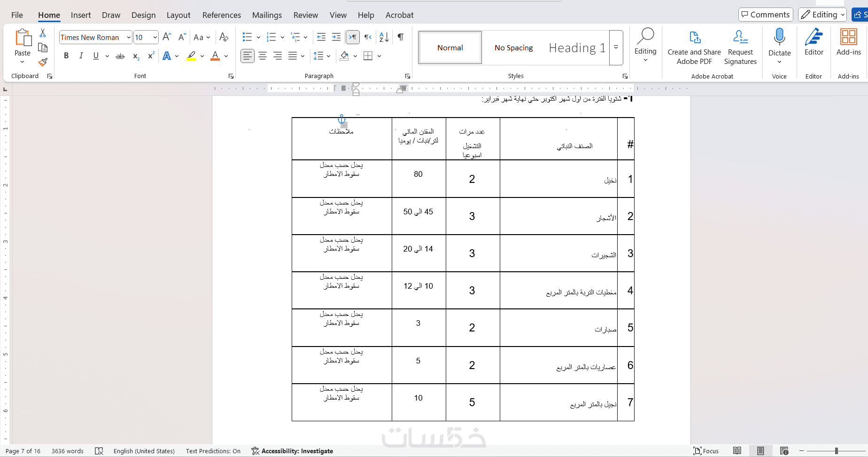Viewport: 868px width, 457px height.
Task: Set right-to-left text direction
Action: point(368,37)
